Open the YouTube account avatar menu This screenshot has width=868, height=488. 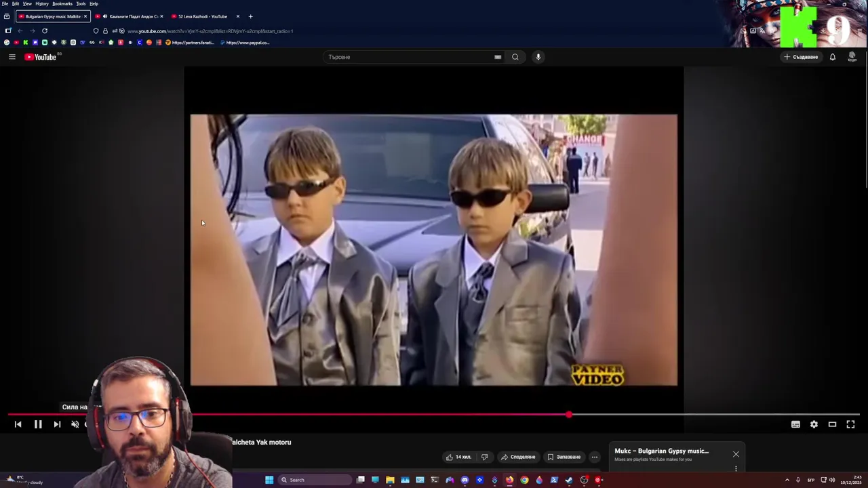point(852,57)
